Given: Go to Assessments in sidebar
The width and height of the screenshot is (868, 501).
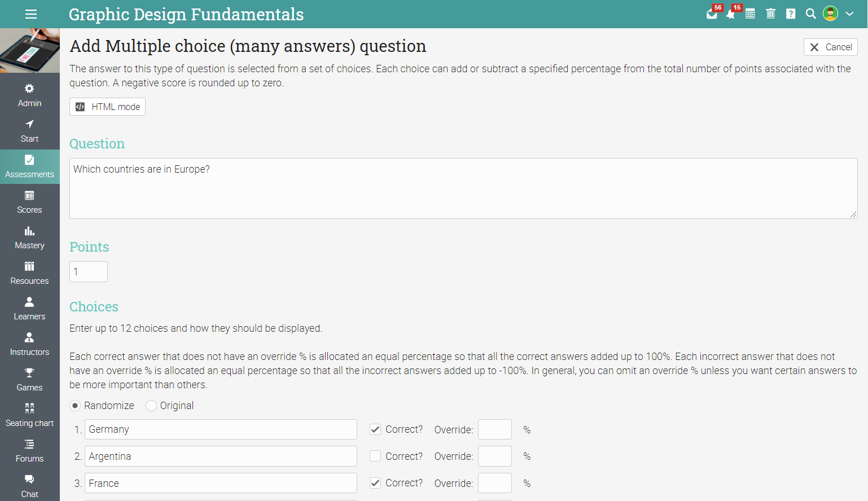Looking at the screenshot, I should (29, 166).
